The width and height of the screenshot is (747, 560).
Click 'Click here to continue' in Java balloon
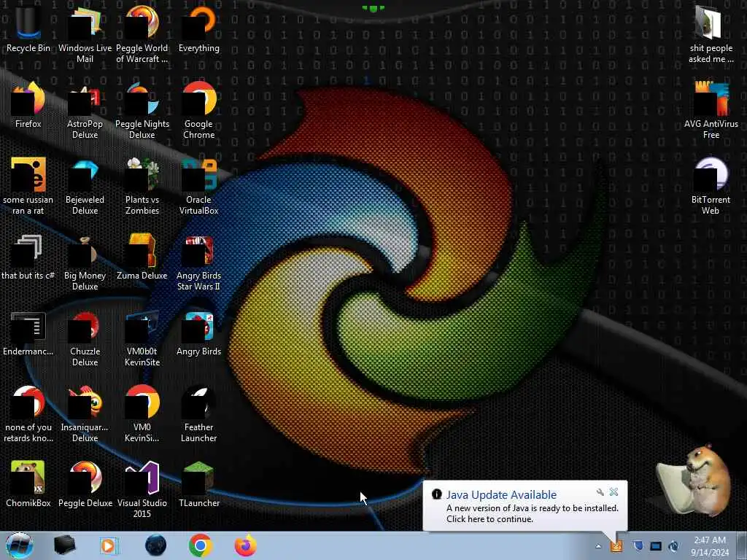pos(489,519)
